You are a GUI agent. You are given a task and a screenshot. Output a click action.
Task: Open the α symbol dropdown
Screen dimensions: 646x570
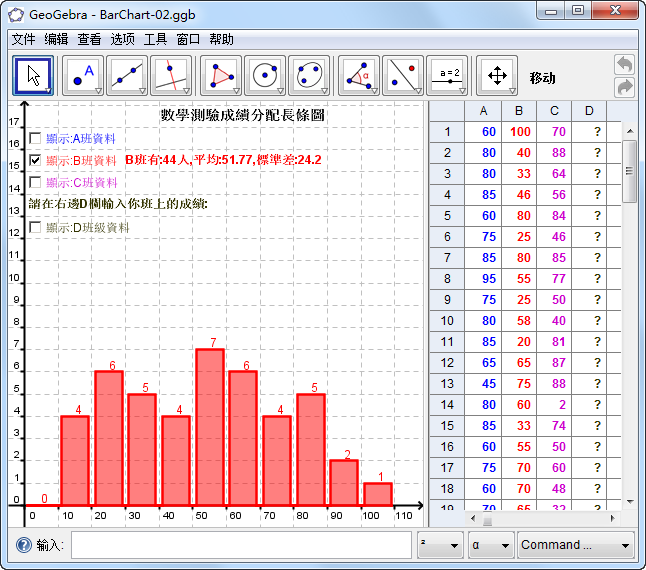489,545
